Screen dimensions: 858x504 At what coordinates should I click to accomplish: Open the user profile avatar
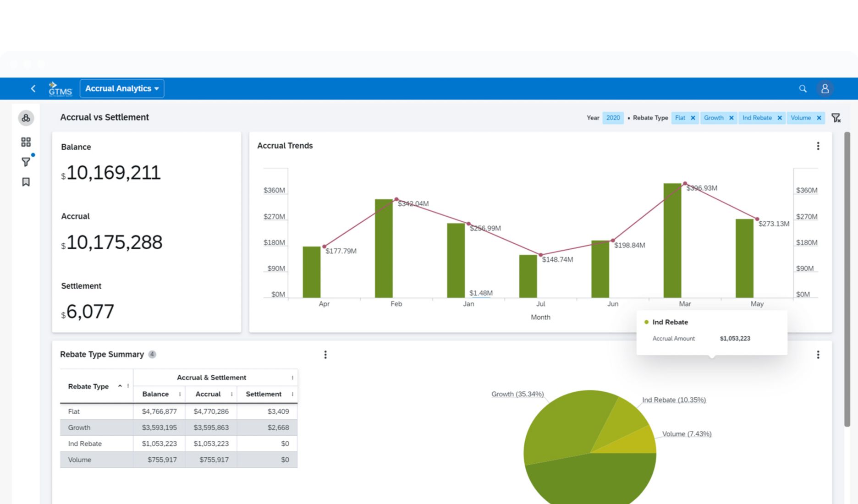tap(825, 88)
